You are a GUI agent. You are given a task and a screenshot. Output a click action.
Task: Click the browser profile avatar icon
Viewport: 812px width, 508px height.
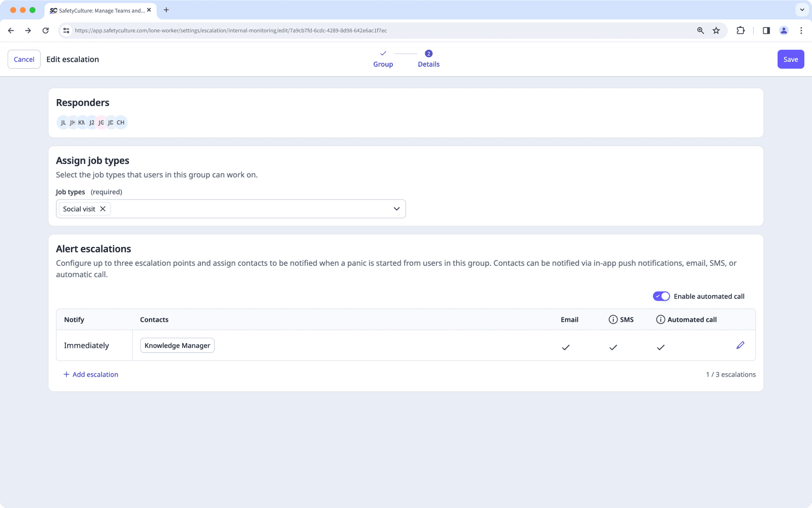coord(783,30)
